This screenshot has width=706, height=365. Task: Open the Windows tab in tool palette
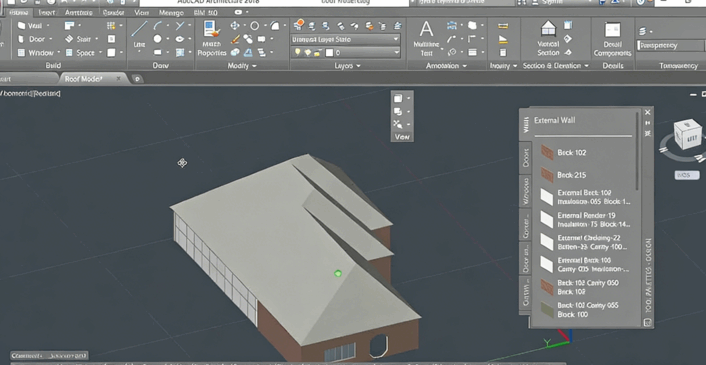point(525,191)
